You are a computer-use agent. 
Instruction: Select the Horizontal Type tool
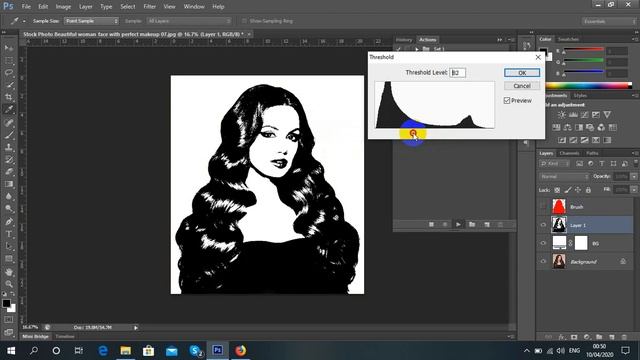[9, 234]
